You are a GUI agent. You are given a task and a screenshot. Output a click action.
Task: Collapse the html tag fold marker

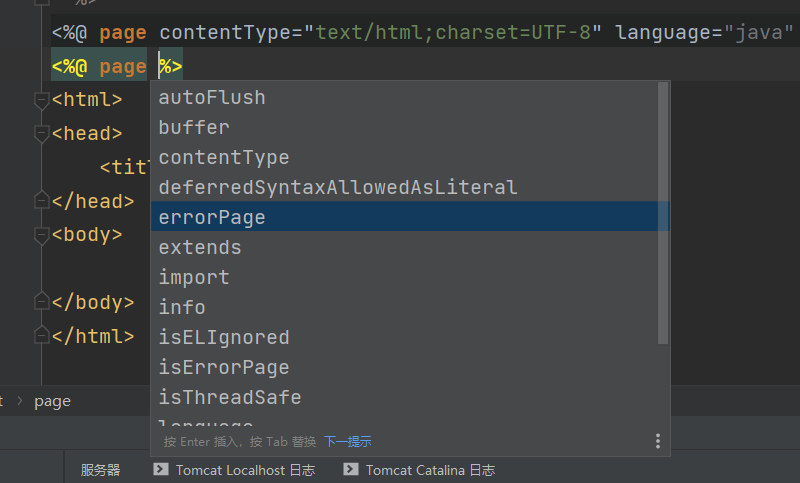coord(41,100)
